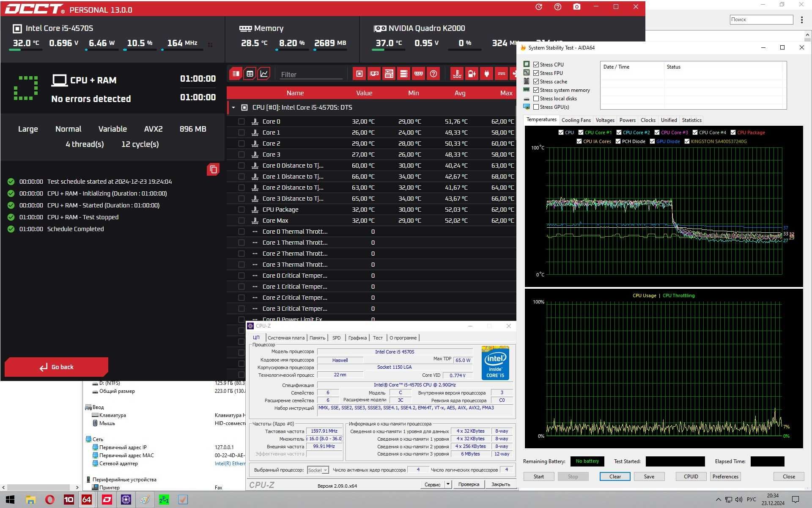Screen dimensions: 812x508
Task: Open Prime95 taskbar icon
Action: click(x=164, y=500)
